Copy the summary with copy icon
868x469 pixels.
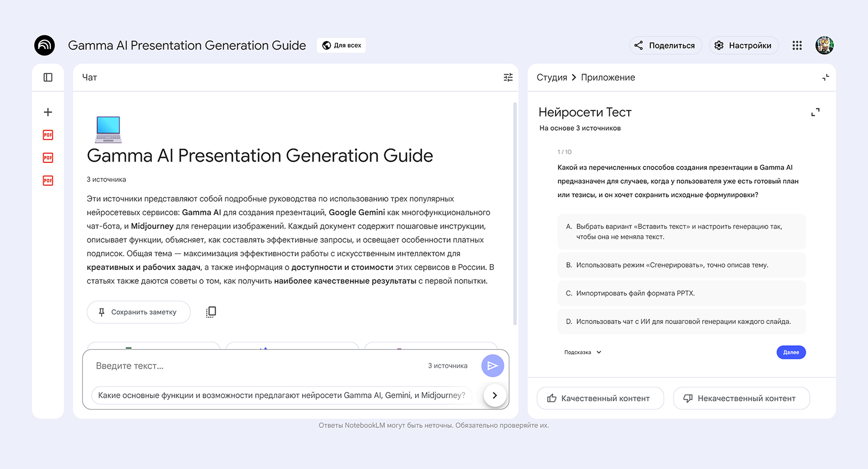(x=211, y=312)
